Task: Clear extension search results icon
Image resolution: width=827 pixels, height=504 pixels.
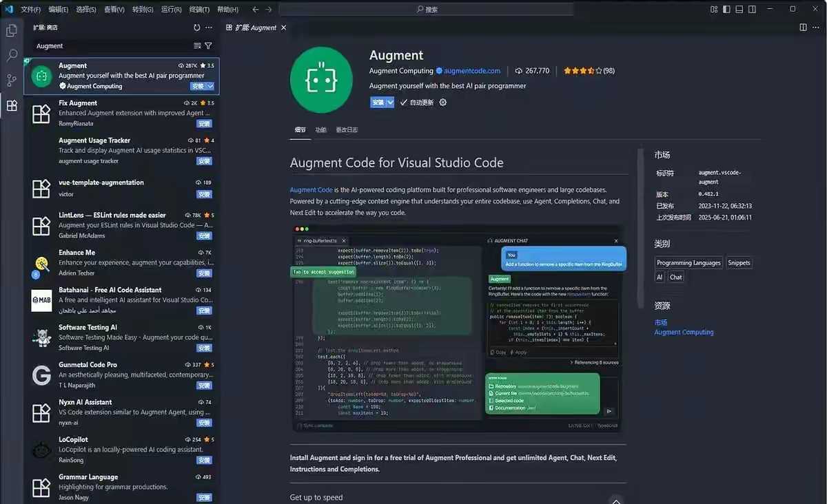Action: 197,46
